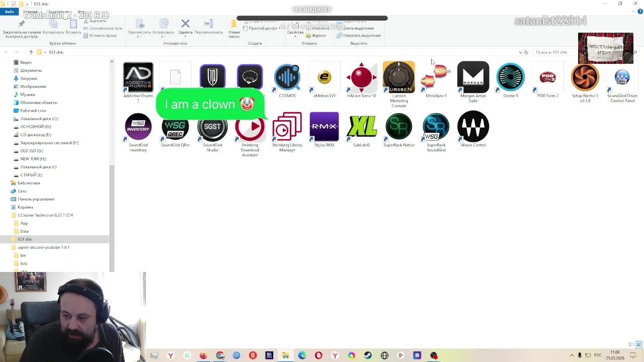Open Панель управления in the sidebar
This screenshot has width=644, height=362.
tap(36, 199)
